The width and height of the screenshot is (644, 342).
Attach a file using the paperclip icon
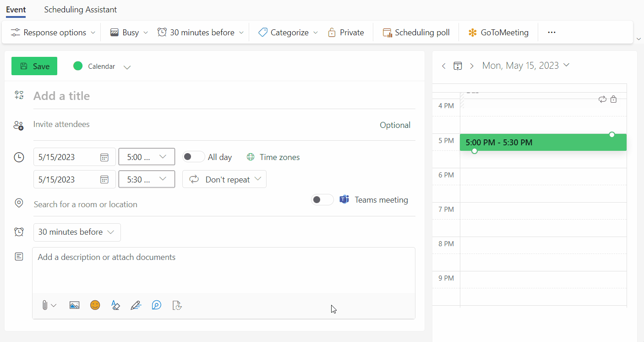pyautogui.click(x=45, y=305)
